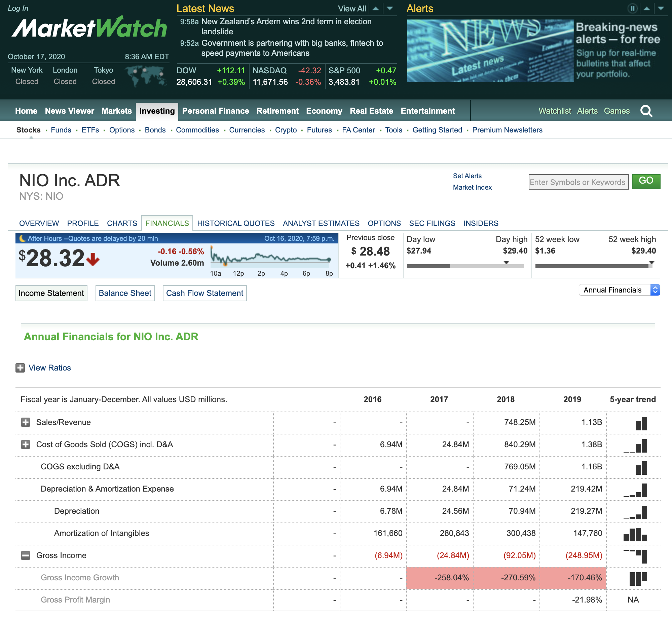Select the ETFs submenu link

click(90, 130)
